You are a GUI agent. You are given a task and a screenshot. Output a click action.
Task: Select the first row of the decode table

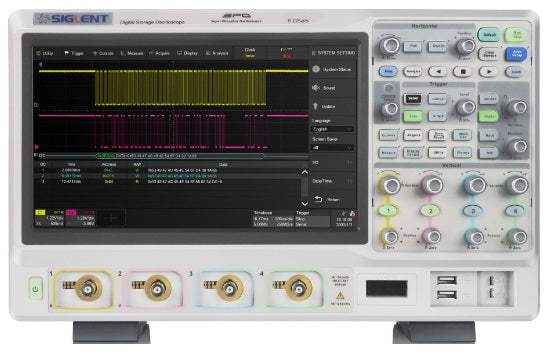click(169, 170)
